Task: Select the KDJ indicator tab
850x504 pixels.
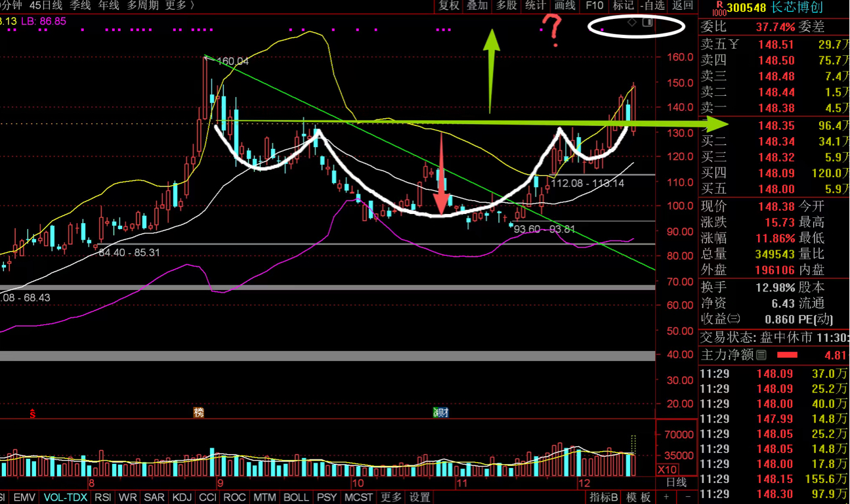Action: (x=182, y=497)
